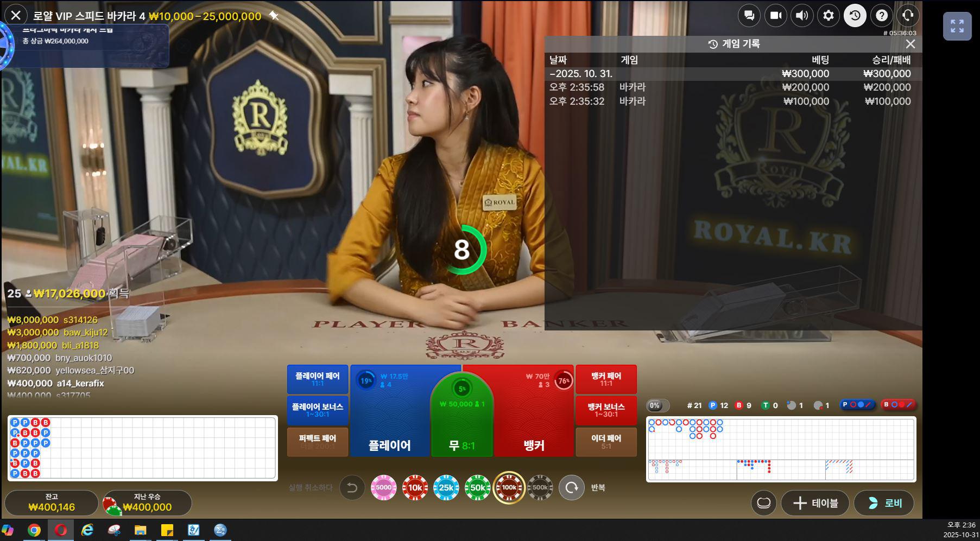Image resolution: width=980 pixels, height=541 pixels.
Task: Go to the 로비 lobby
Action: tap(884, 503)
